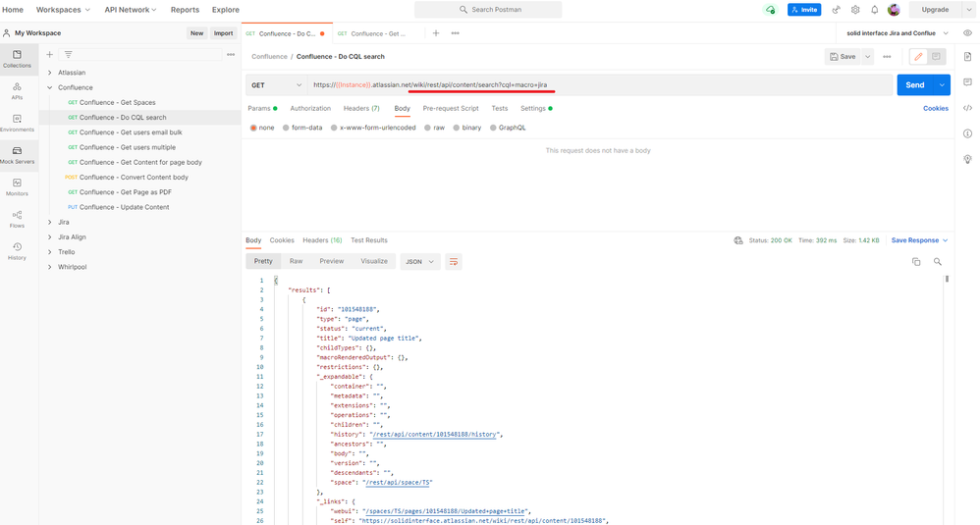Click the sync status cloud icon

pos(770,10)
